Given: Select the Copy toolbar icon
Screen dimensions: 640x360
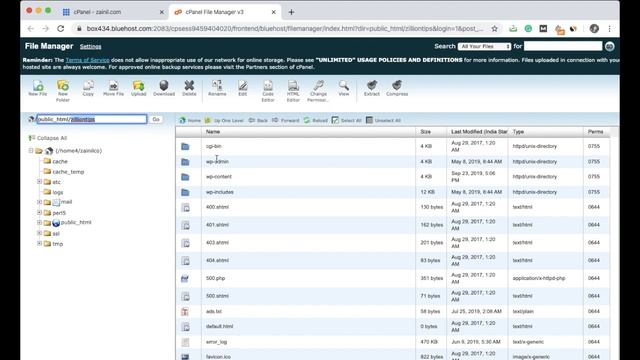Looking at the screenshot, I should point(88,88).
